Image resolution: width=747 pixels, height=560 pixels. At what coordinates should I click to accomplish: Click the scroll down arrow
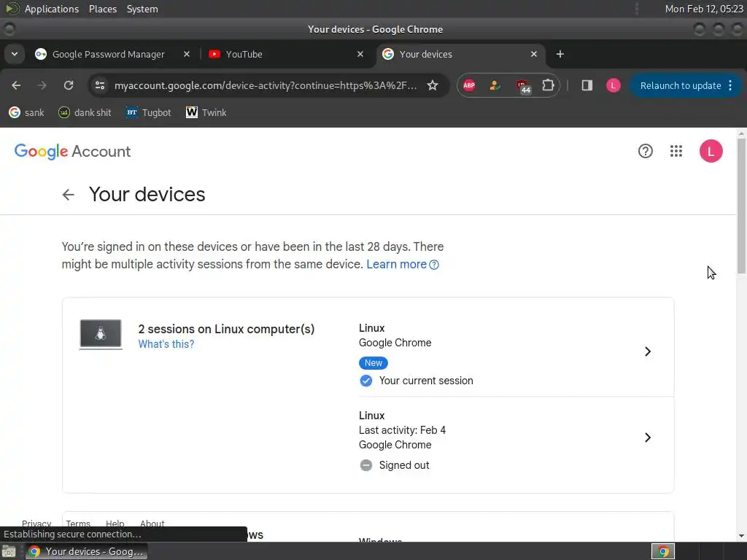click(x=741, y=536)
